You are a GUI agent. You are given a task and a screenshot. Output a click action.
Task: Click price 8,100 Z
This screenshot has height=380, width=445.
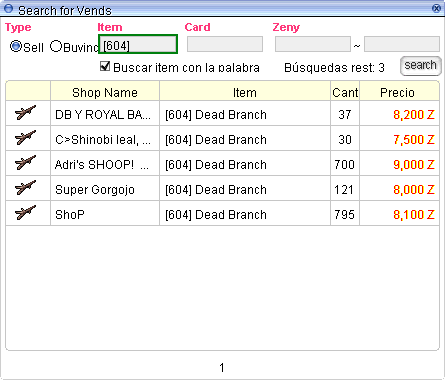[414, 215]
